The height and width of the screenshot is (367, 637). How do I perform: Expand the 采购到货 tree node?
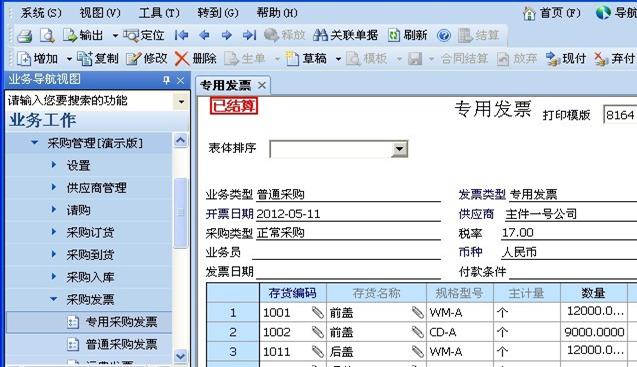click(x=54, y=254)
